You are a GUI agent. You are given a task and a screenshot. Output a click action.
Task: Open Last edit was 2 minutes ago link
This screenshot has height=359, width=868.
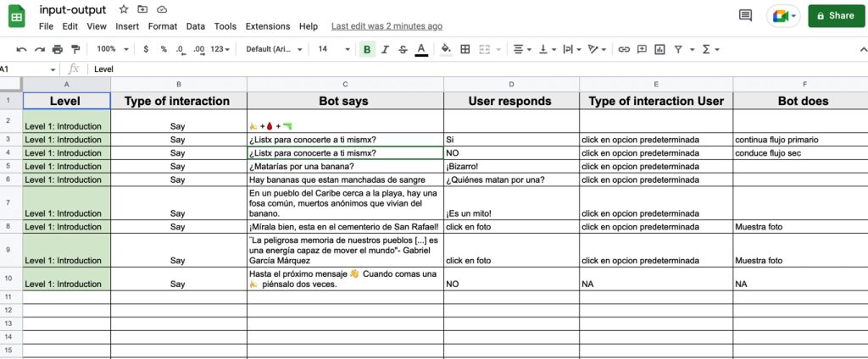click(x=387, y=26)
